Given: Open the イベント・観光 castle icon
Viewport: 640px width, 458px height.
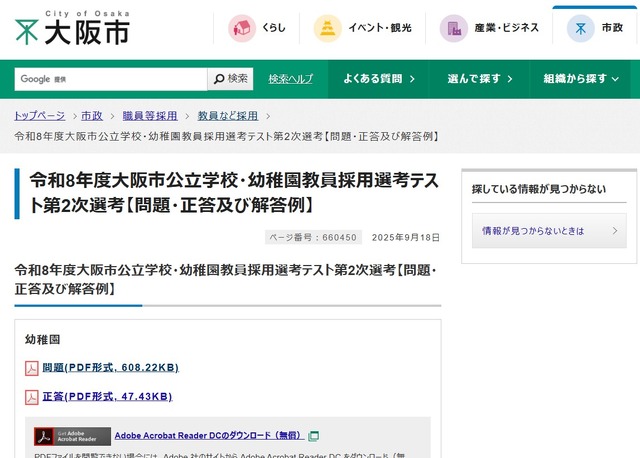Looking at the screenshot, I should click(327, 28).
